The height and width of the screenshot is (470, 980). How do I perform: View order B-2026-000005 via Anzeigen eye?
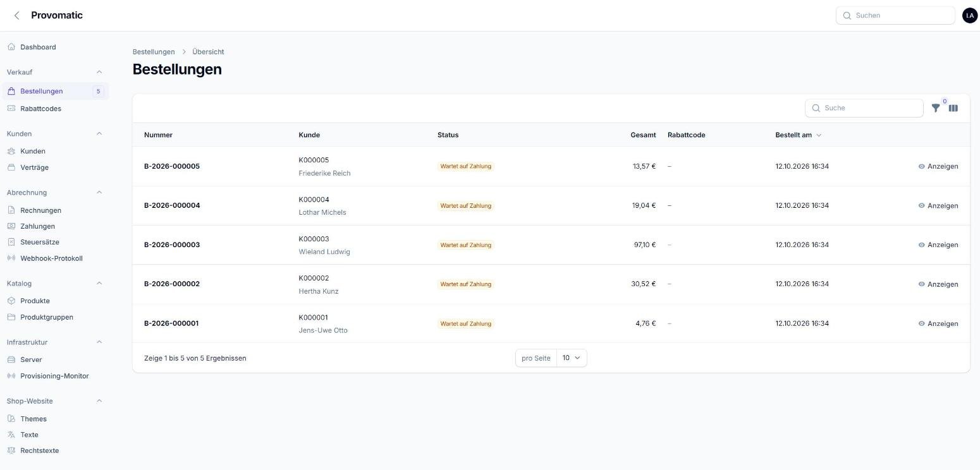tap(938, 166)
